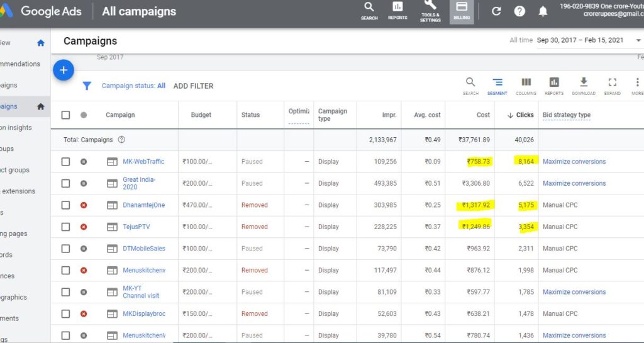Screen dimensions: 644x343
Task: Check the Menuskitchenv removed row checkbox
Action: pyautogui.click(x=65, y=270)
